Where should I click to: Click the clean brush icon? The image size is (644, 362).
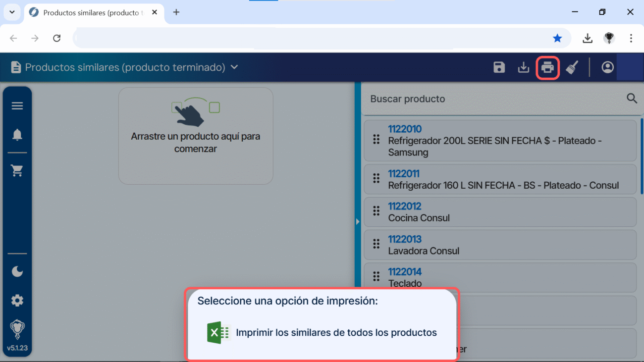572,68
